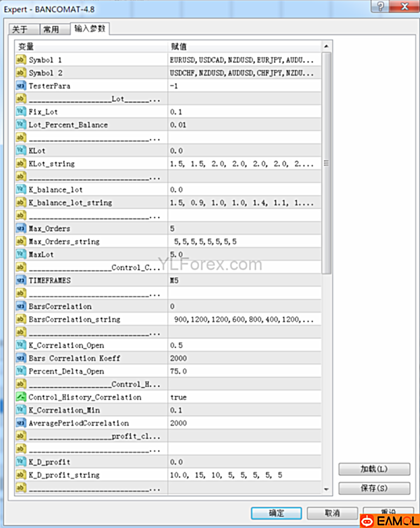The height and width of the screenshot is (528, 420).
Task: Click the 变量 column header
Action: [90, 47]
